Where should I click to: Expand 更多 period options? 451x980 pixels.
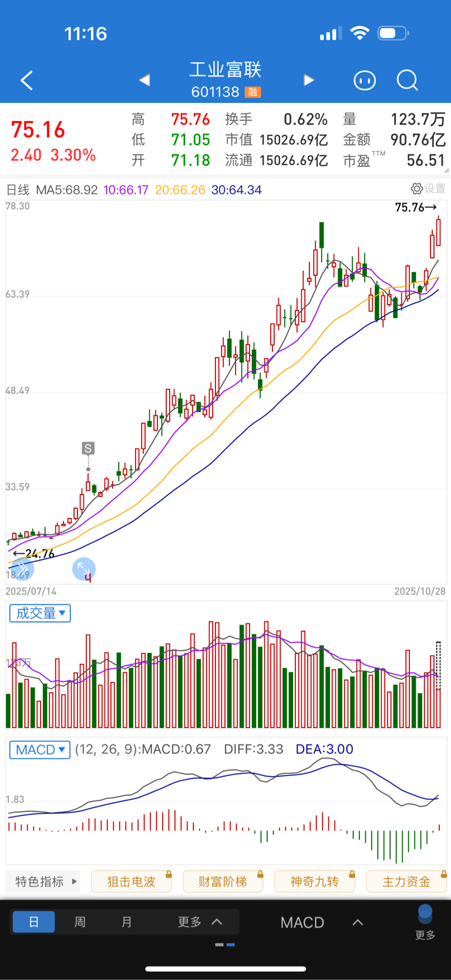pyautogui.click(x=200, y=922)
